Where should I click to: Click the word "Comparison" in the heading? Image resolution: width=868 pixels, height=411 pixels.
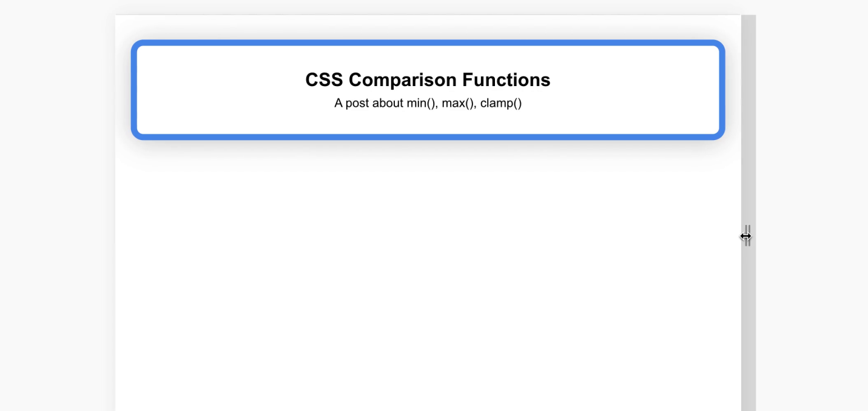click(403, 80)
